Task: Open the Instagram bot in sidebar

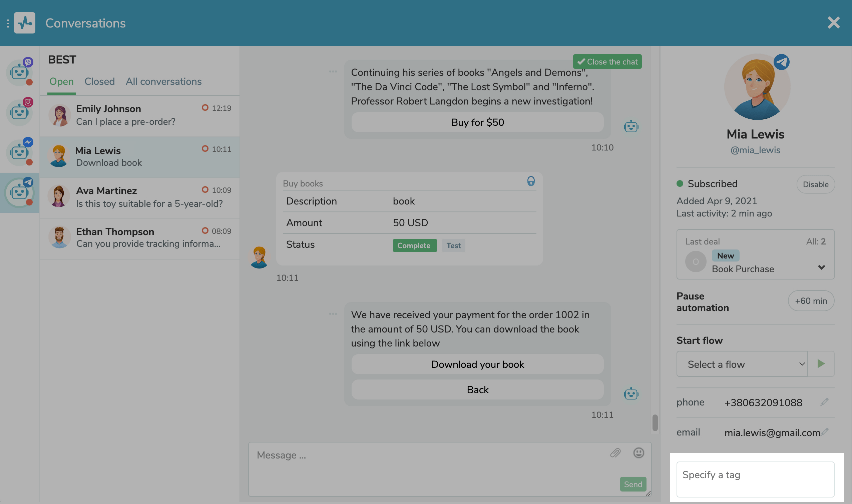Action: 19,112
